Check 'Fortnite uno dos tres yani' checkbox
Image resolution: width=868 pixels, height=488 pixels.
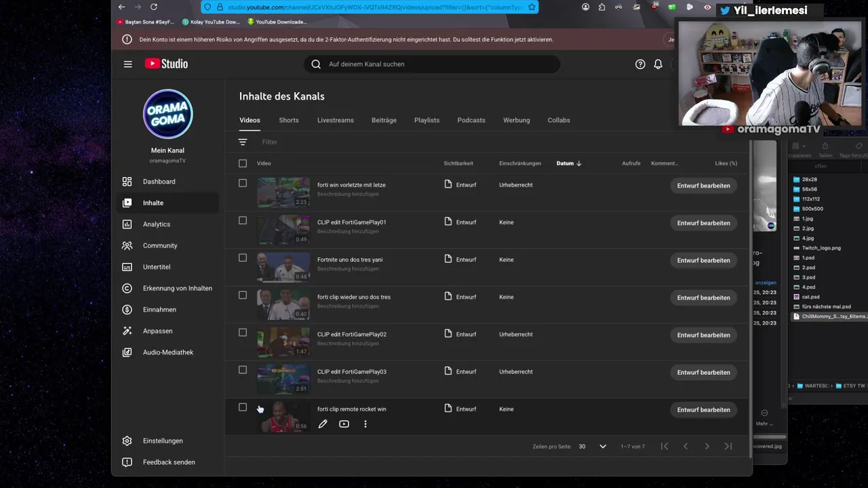pyautogui.click(x=243, y=258)
